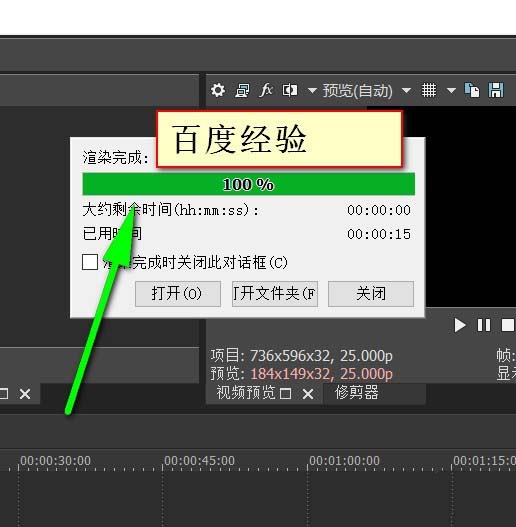Click preview info 184x149x32, 25.000p
This screenshot has height=527, width=516.
(321, 373)
